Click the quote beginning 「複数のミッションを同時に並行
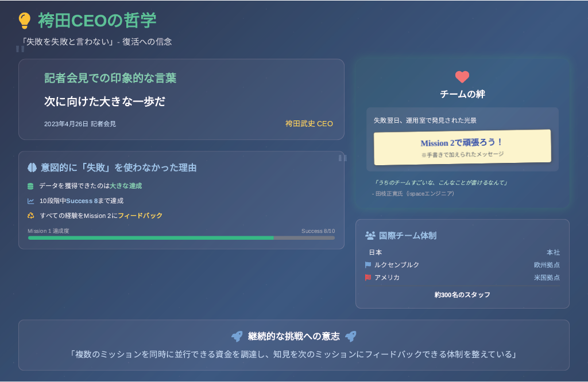 pos(293,354)
